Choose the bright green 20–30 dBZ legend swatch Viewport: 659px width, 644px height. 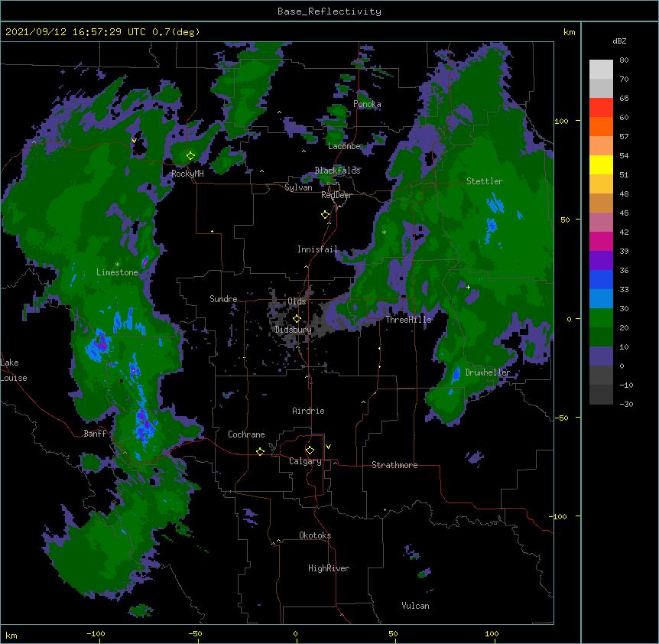601,318
